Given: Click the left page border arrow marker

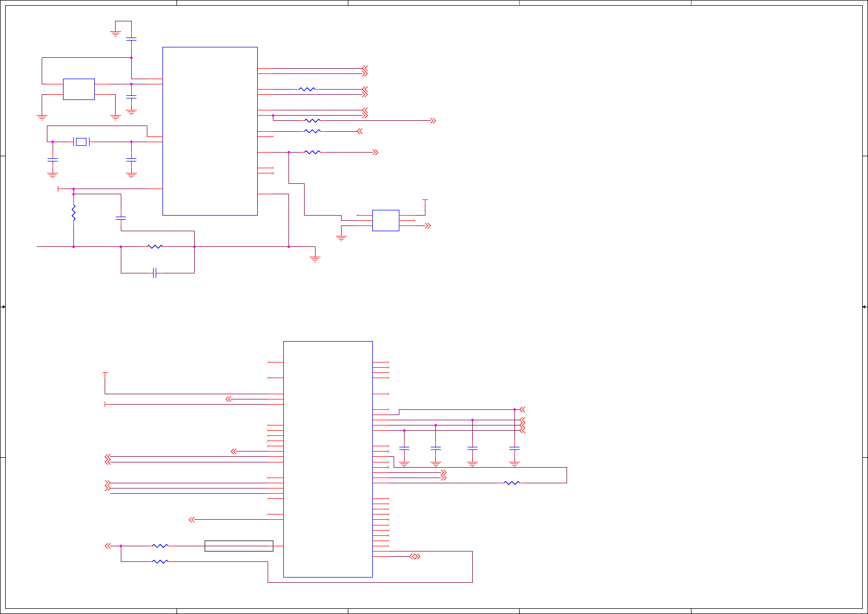Looking at the screenshot, I should click(x=3, y=307).
